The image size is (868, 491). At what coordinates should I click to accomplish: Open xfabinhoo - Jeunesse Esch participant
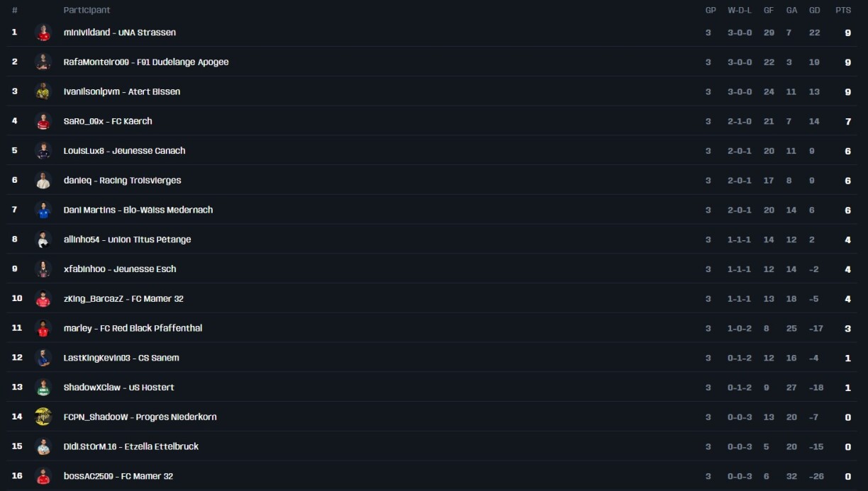[x=119, y=269]
